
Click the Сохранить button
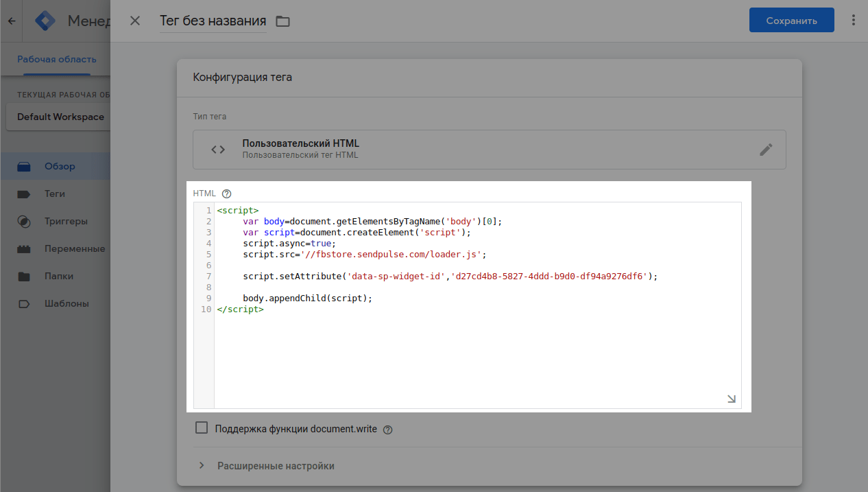click(x=791, y=21)
